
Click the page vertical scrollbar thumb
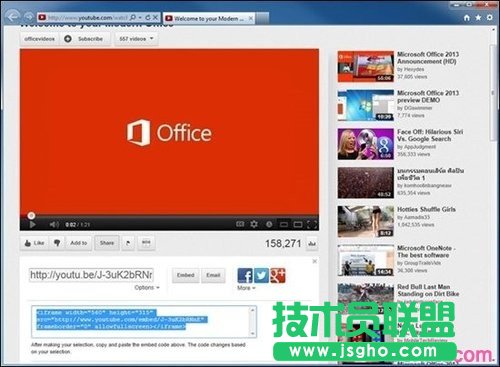tap(493, 93)
